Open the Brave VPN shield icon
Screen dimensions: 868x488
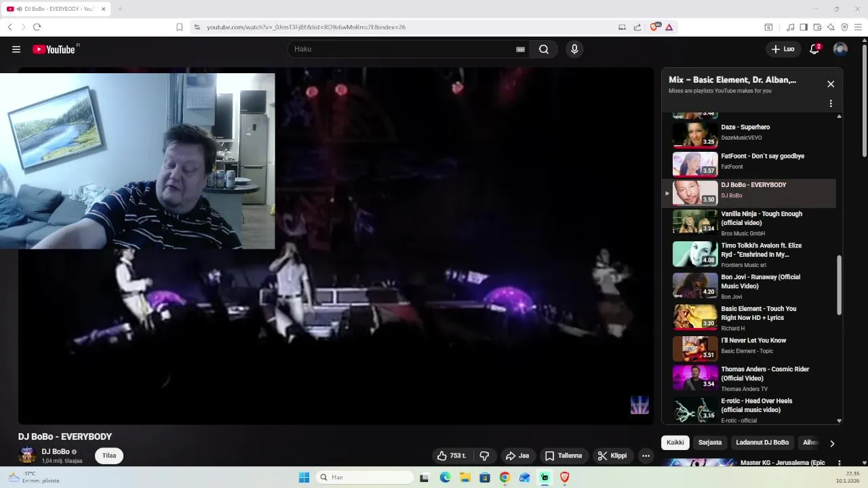(844, 27)
